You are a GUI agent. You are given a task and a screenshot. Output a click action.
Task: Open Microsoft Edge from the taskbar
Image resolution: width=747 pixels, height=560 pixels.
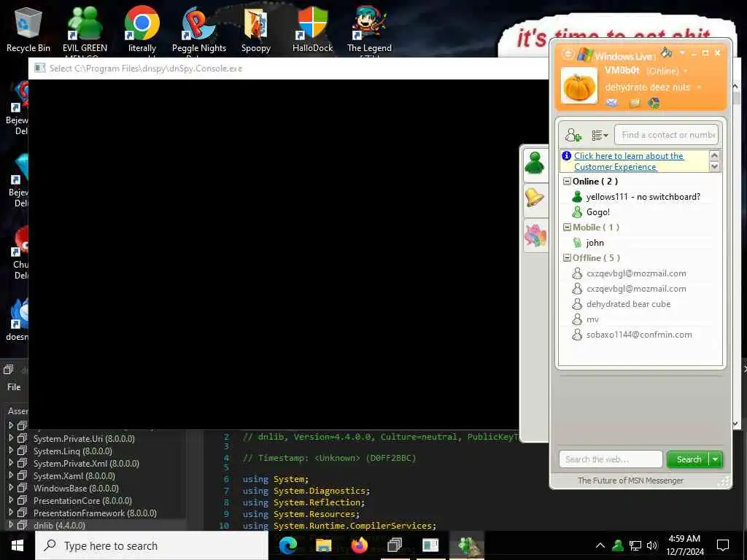click(288, 545)
